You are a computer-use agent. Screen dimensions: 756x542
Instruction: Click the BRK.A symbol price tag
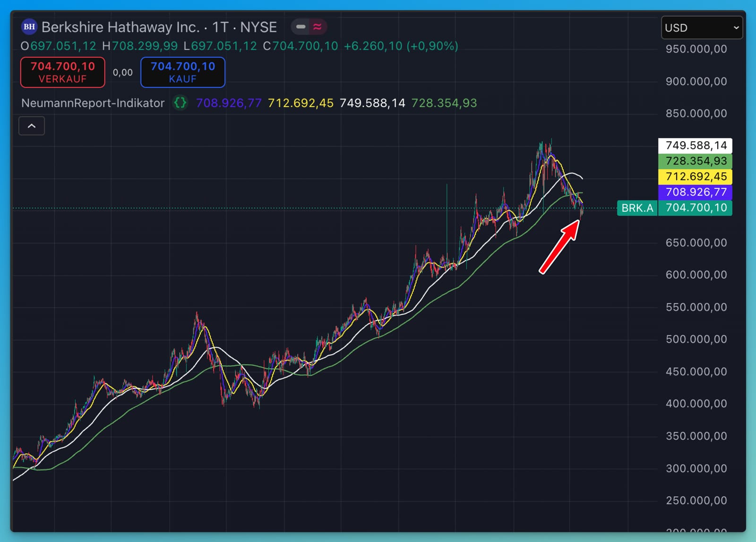coord(637,208)
